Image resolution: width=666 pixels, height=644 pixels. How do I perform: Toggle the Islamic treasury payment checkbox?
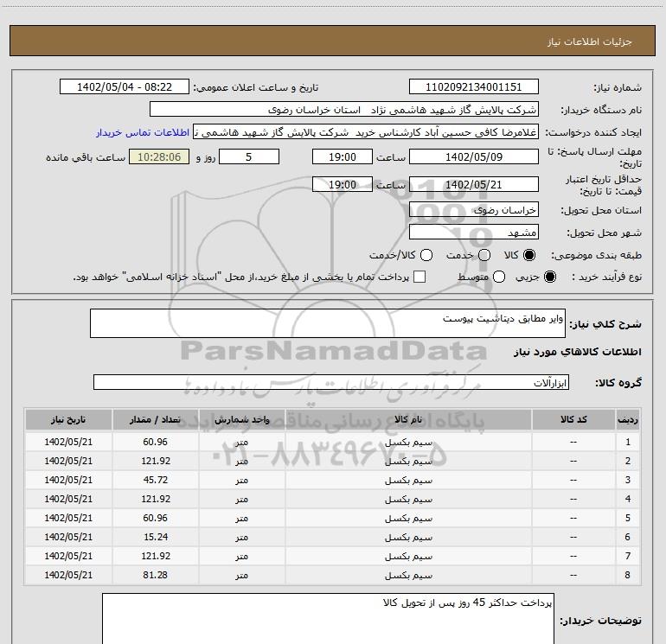[x=419, y=277]
